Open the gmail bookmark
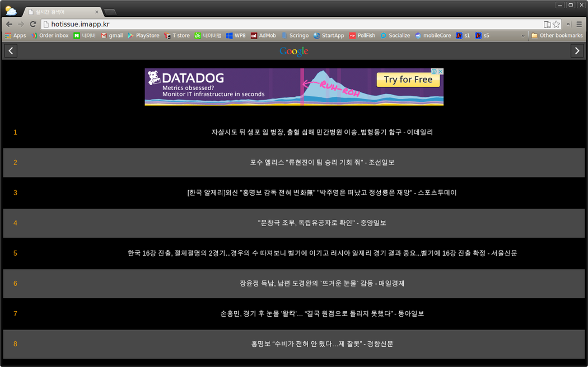This screenshot has width=588, height=367. (x=111, y=35)
